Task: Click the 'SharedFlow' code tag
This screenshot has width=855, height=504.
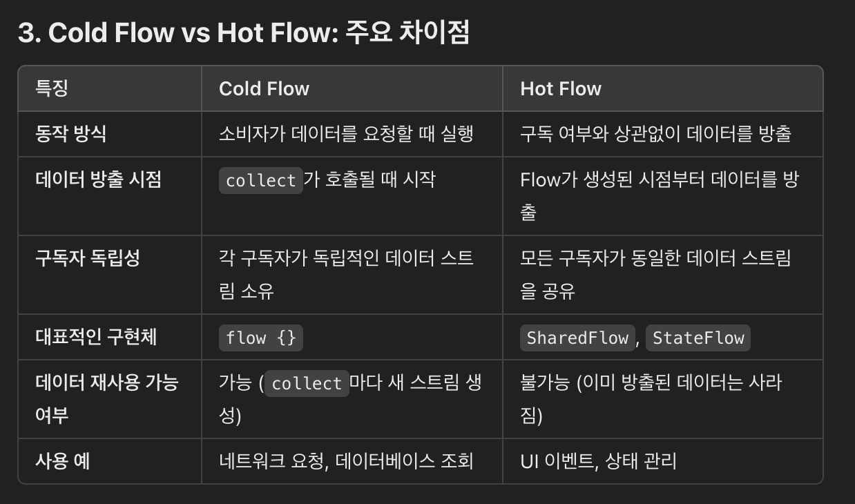Action: [577, 338]
